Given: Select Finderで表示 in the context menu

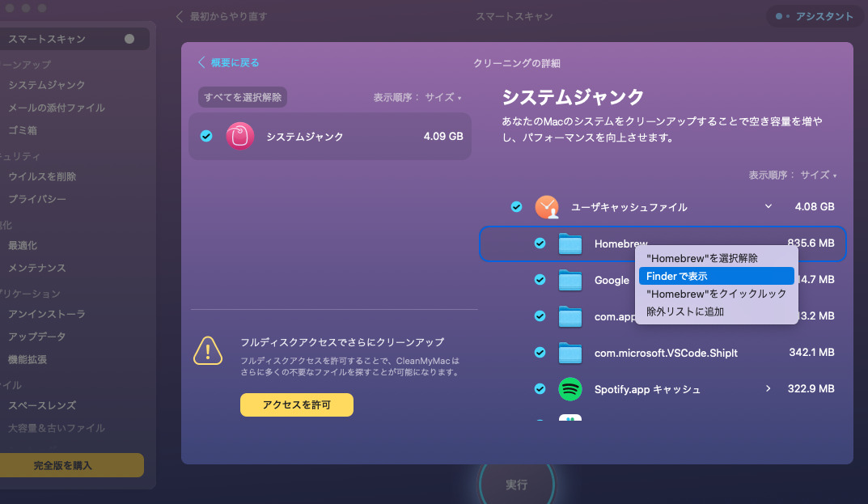Looking at the screenshot, I should pos(716,276).
